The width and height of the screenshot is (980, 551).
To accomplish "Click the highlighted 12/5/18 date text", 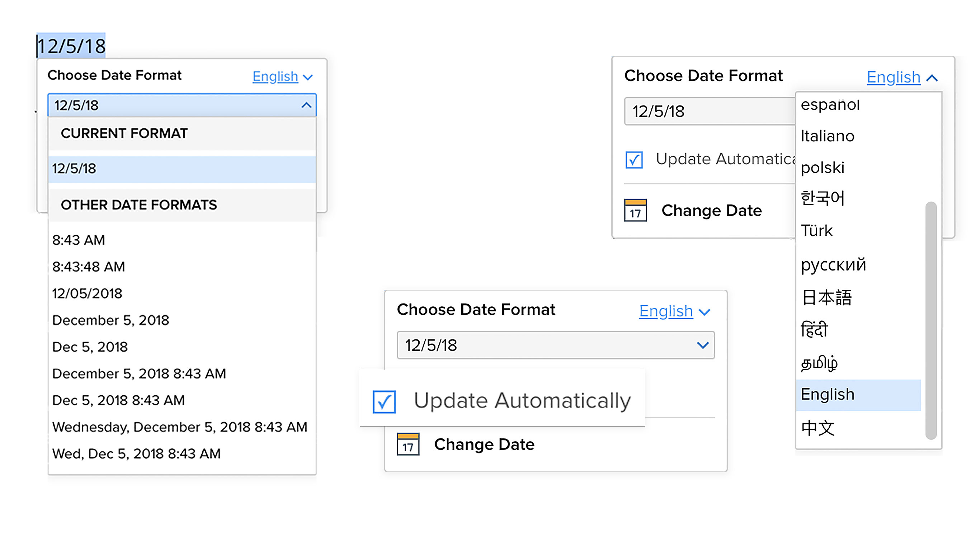I will pos(71,46).
